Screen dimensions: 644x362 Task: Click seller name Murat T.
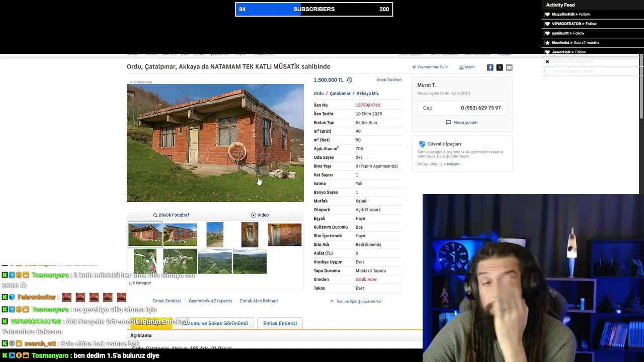coord(426,85)
